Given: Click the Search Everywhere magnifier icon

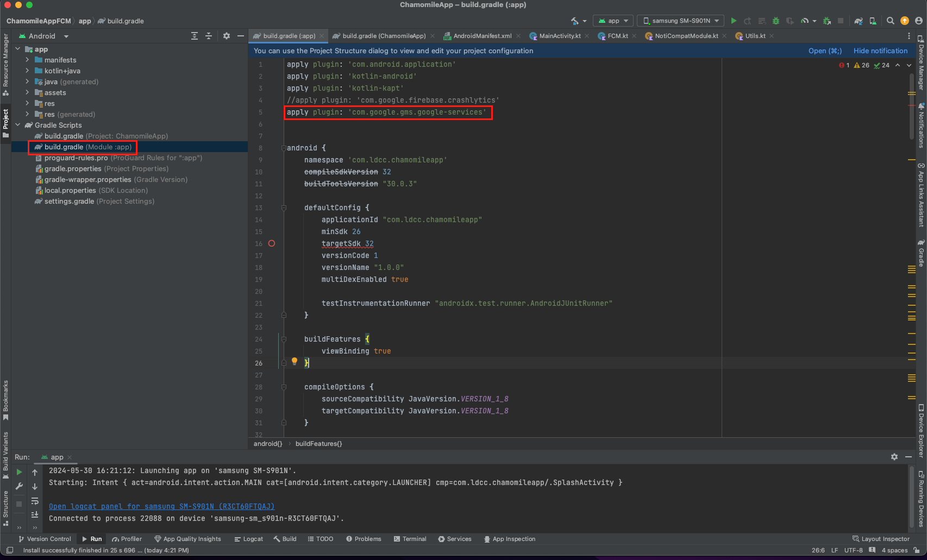Looking at the screenshot, I should coord(890,21).
